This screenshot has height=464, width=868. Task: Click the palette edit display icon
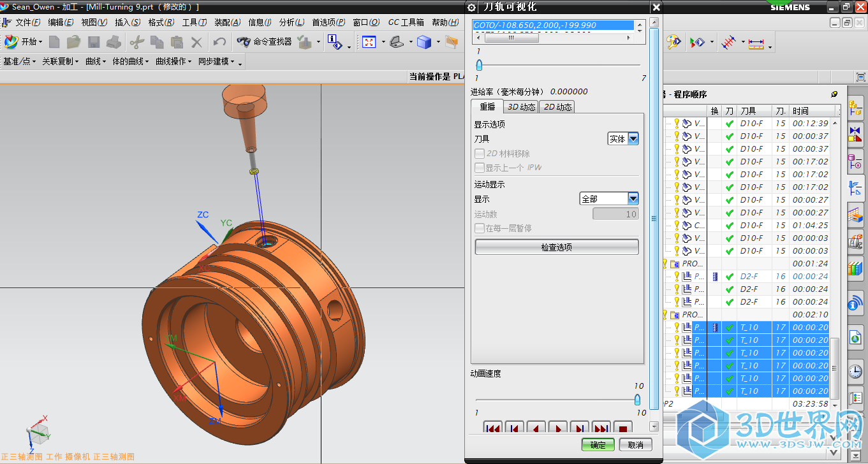point(673,42)
